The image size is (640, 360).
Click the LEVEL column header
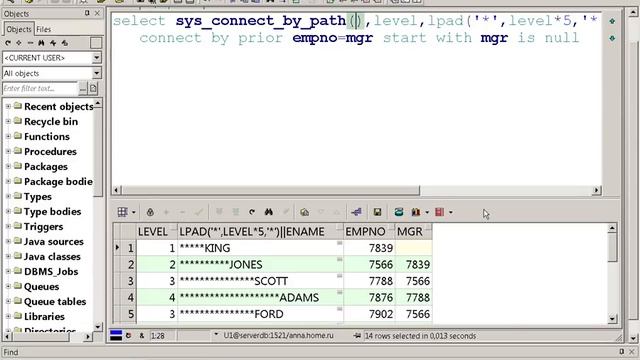coord(157,231)
